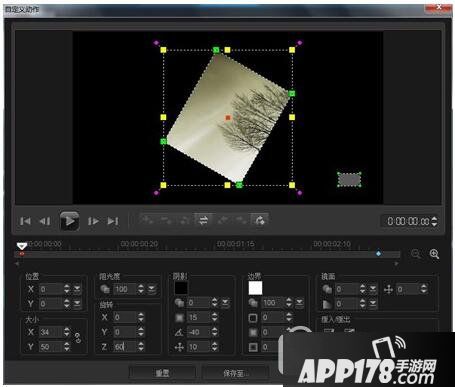455x387 pixels.
Task: Click the Rotation X value field
Action: [x=125, y=317]
